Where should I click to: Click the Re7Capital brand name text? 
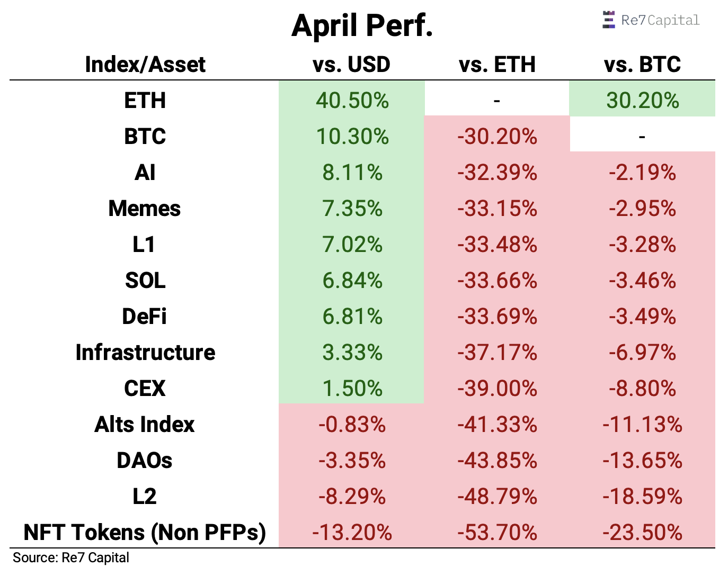pyautogui.click(x=660, y=20)
